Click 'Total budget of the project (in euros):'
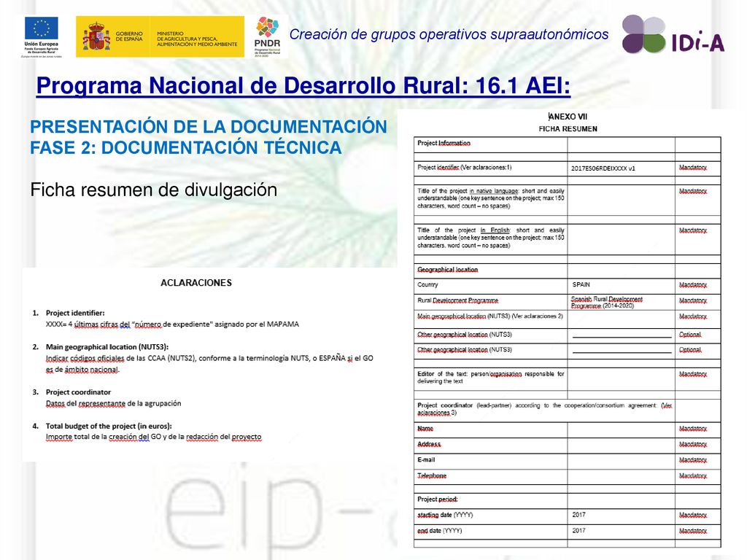The width and height of the screenshot is (747, 560). 109,426
